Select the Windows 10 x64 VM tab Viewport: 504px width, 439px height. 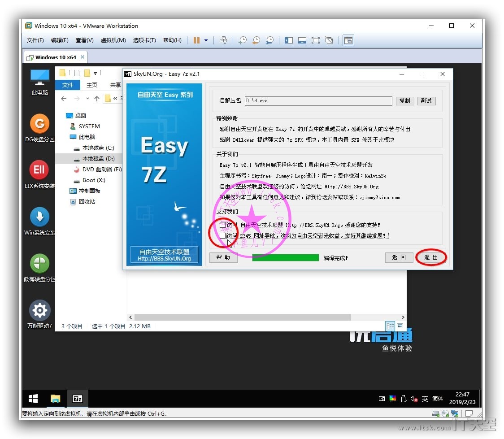point(56,57)
